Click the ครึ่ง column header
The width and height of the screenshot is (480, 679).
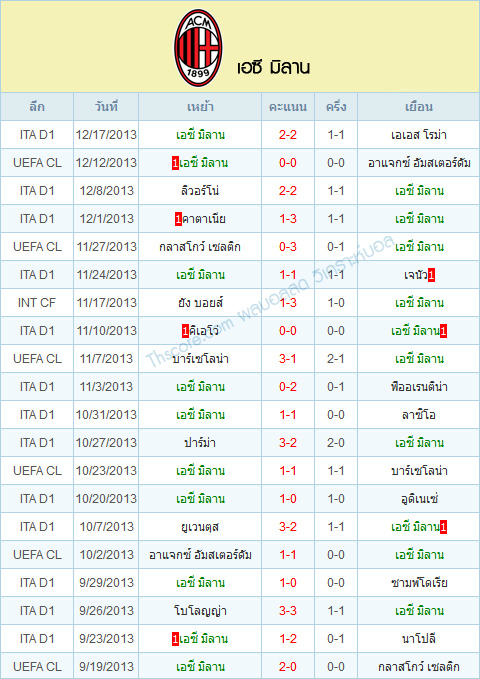tap(336, 107)
